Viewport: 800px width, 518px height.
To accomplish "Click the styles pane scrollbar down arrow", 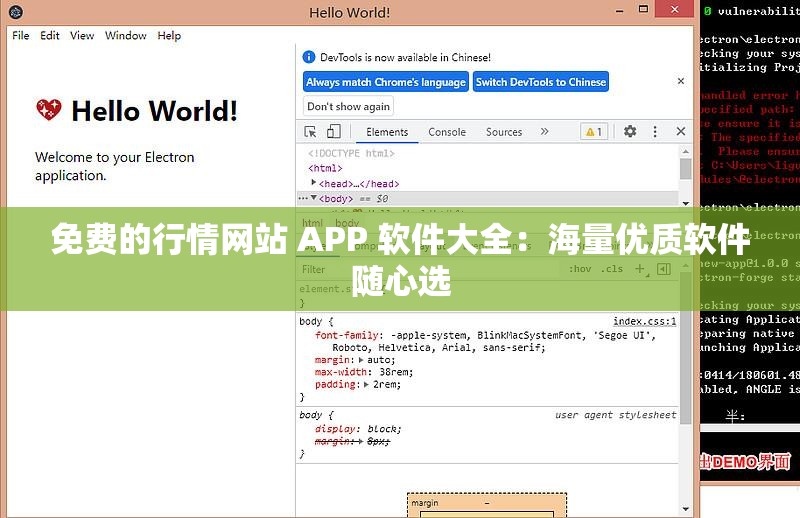I will point(686,509).
